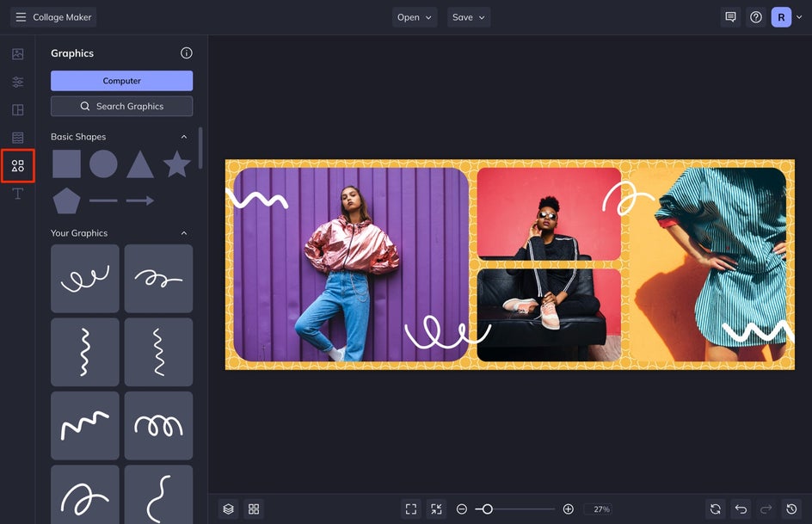Click the Layers icon in bottom bar

click(229, 509)
